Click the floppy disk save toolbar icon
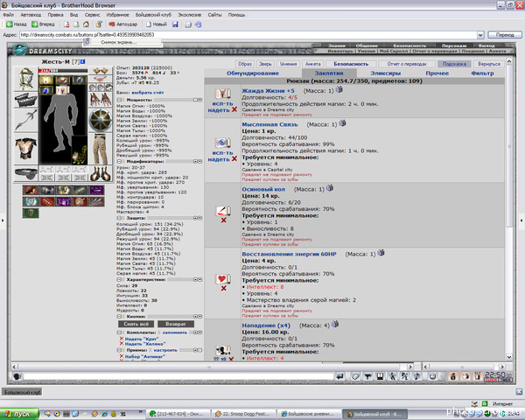This screenshot has width=525, height=420. (175, 24)
